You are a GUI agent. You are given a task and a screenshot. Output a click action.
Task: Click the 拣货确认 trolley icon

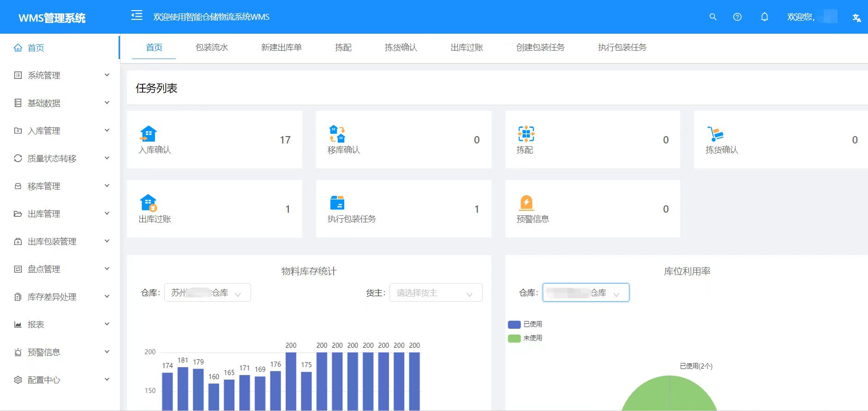(x=715, y=134)
